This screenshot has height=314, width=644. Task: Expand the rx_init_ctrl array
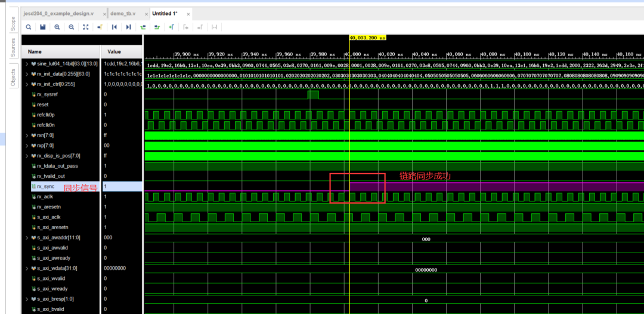[27, 84]
